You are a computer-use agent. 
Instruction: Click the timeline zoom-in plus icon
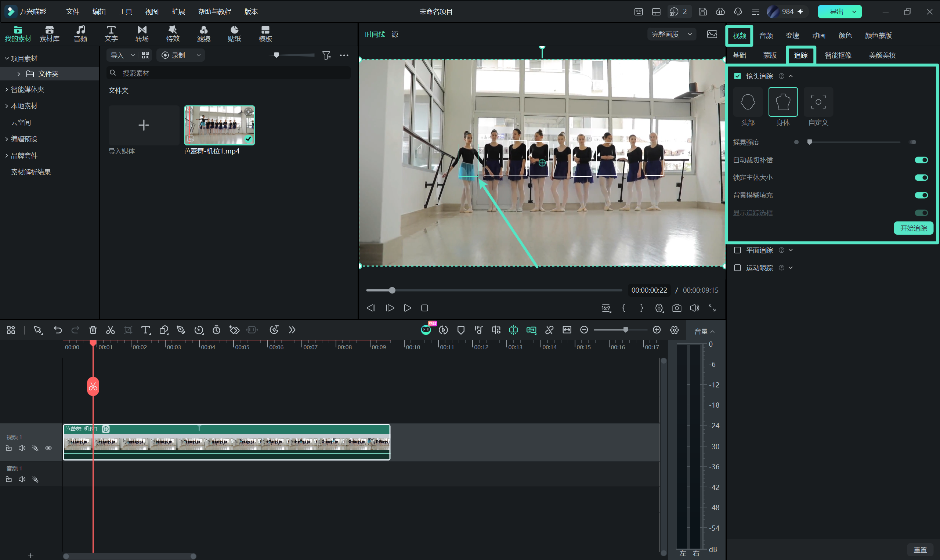(x=657, y=330)
